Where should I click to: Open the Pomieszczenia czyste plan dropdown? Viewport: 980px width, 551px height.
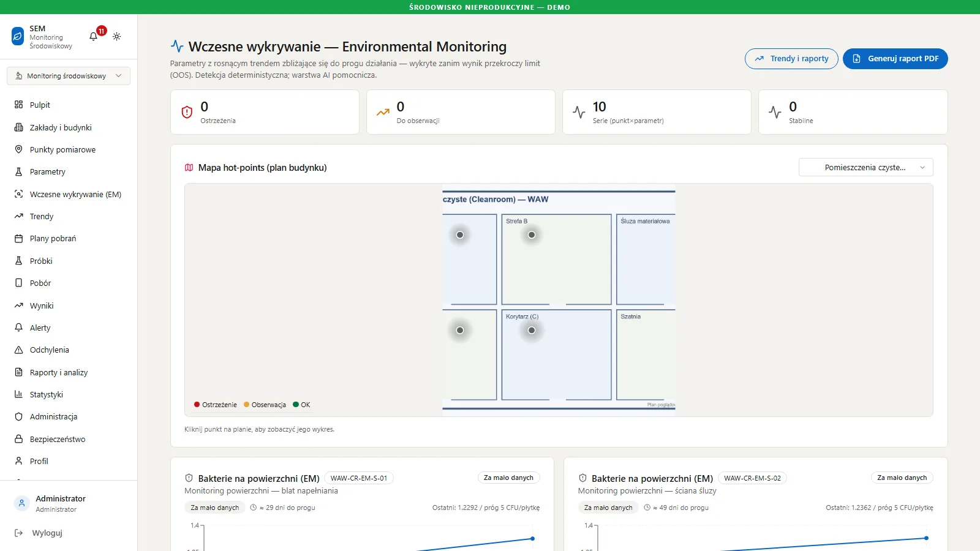865,167
